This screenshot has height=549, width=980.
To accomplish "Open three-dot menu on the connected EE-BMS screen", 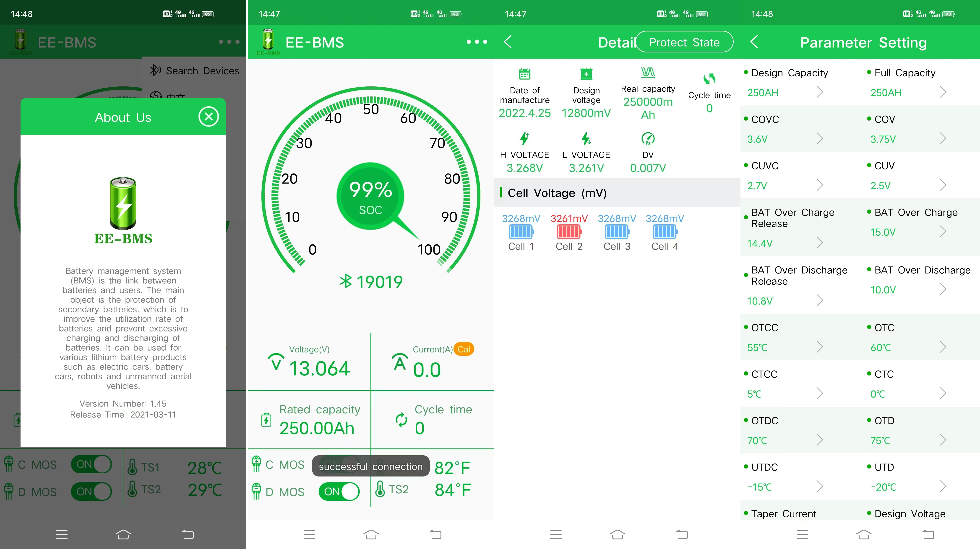I will (x=477, y=42).
